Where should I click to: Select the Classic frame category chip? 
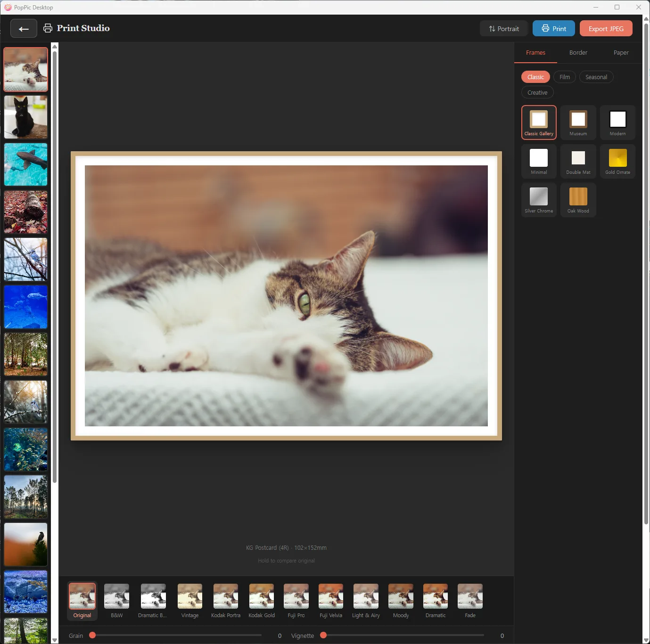(x=535, y=77)
